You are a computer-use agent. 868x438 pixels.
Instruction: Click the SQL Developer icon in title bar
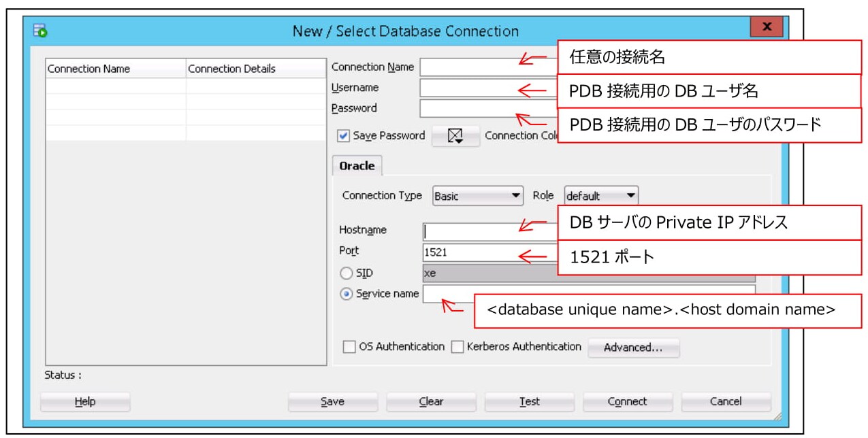40,31
